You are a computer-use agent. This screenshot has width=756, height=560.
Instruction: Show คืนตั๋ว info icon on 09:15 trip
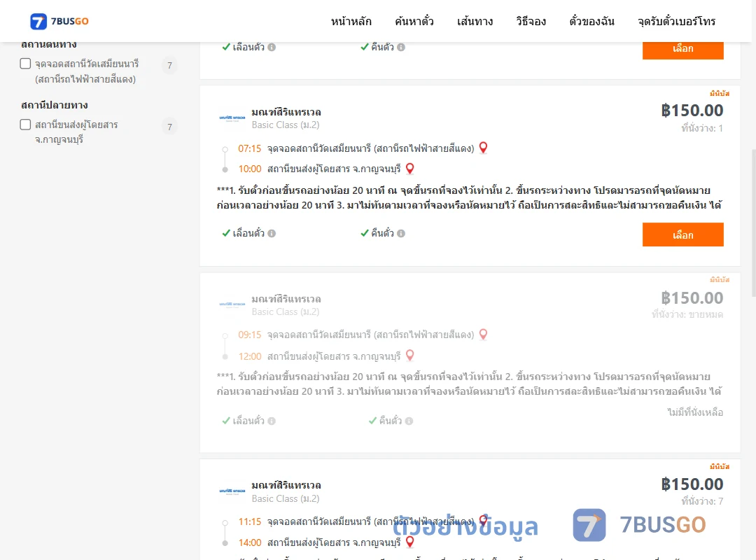point(409,421)
